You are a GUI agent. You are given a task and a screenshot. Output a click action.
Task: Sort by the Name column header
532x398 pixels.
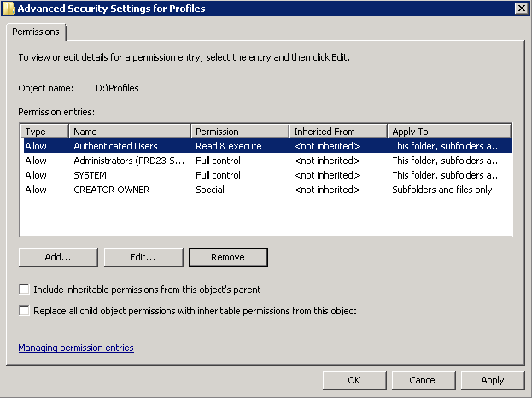[x=130, y=132]
